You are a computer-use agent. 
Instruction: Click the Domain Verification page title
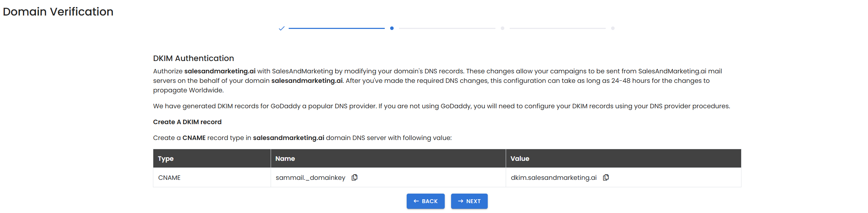tap(58, 12)
